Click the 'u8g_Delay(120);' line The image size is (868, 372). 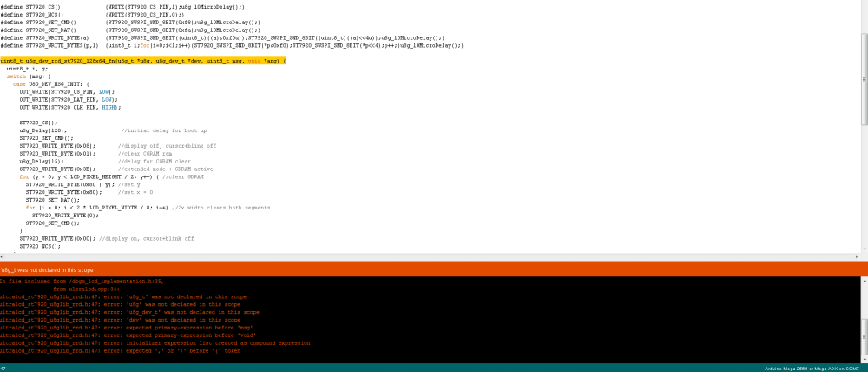[43, 130]
